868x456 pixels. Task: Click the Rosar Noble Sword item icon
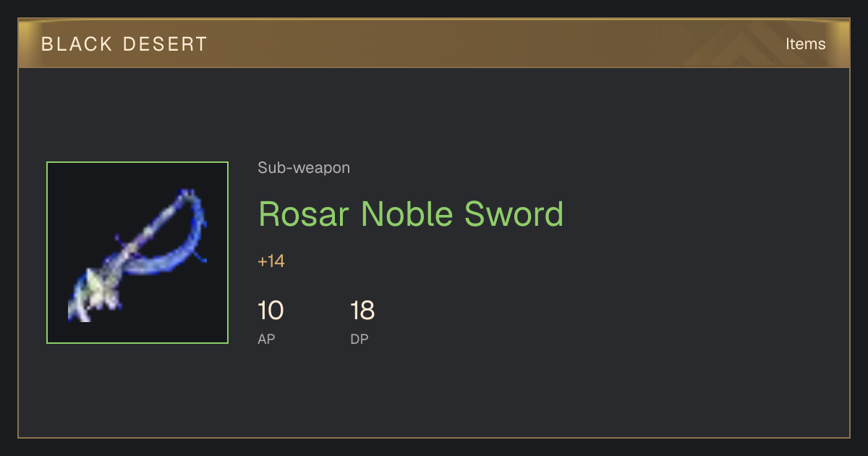(137, 253)
